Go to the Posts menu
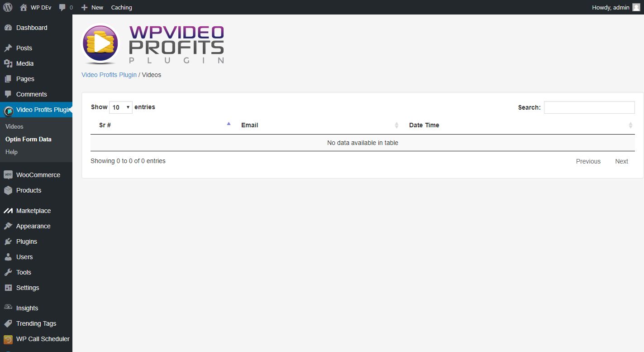Image resolution: width=644 pixels, height=352 pixels. (x=24, y=48)
